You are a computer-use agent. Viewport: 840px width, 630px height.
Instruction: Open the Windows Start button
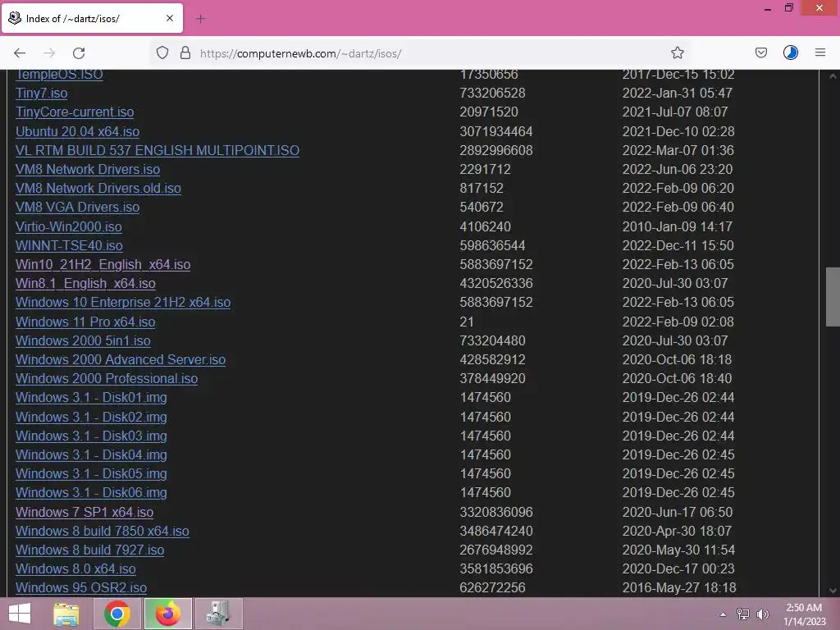20,614
